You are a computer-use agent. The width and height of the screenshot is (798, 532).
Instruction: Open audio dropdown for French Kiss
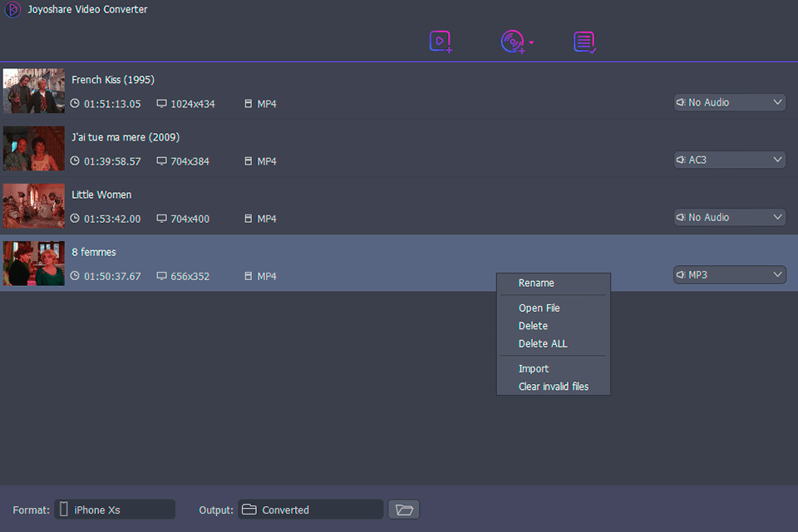[x=729, y=102]
